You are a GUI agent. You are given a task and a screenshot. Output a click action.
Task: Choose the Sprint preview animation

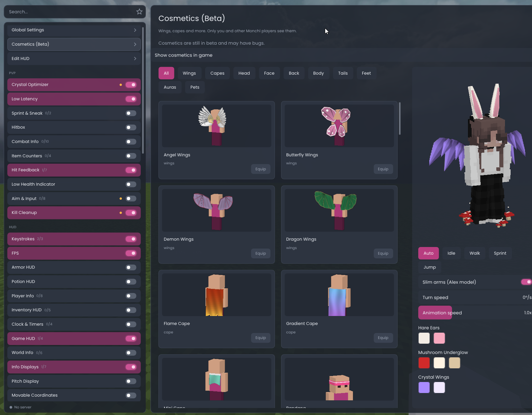(x=500, y=253)
